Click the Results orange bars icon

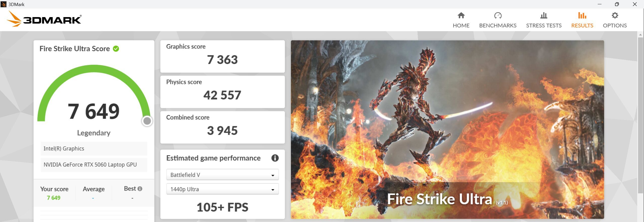[x=582, y=16]
